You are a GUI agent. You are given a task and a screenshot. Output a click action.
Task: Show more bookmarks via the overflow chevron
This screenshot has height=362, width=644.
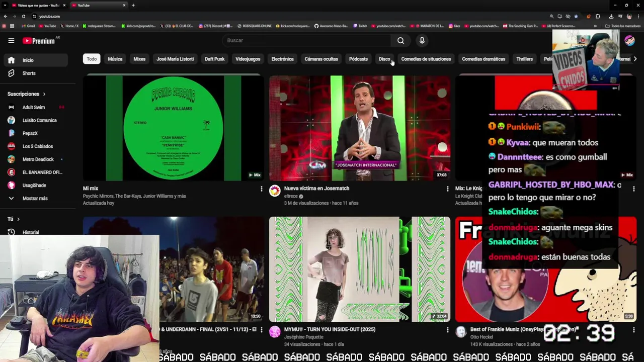[595, 26]
